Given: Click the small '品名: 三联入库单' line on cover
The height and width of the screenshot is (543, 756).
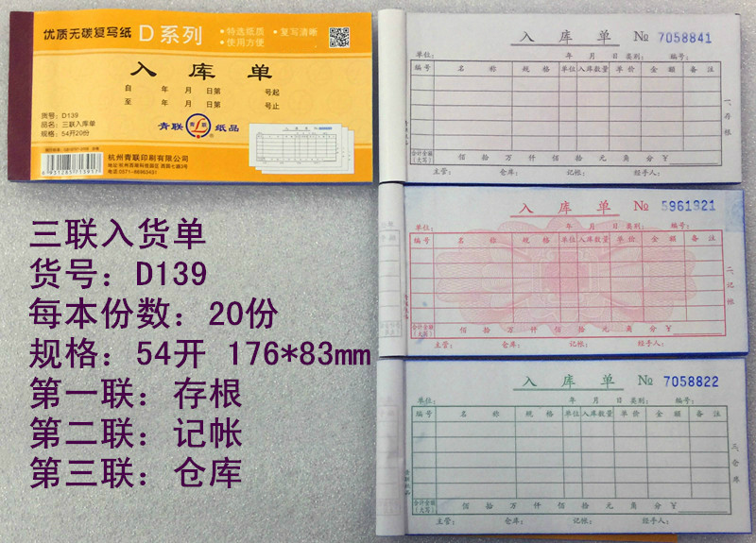Looking at the screenshot, I should 68,124.
